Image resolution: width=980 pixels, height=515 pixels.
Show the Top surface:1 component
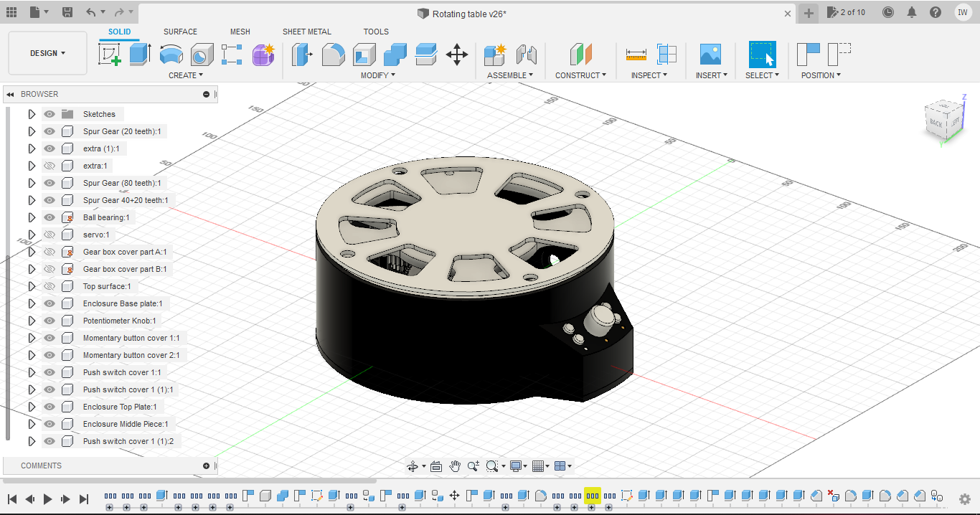[x=50, y=286]
